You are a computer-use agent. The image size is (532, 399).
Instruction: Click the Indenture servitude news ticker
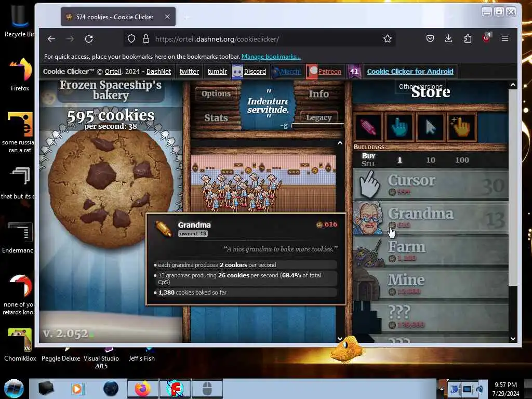(268, 105)
